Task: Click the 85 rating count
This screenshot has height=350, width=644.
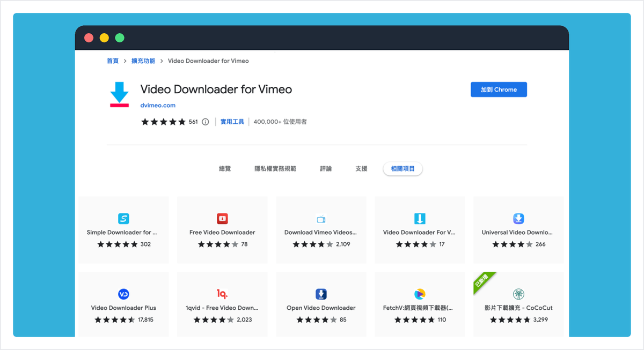Action: coord(343,320)
